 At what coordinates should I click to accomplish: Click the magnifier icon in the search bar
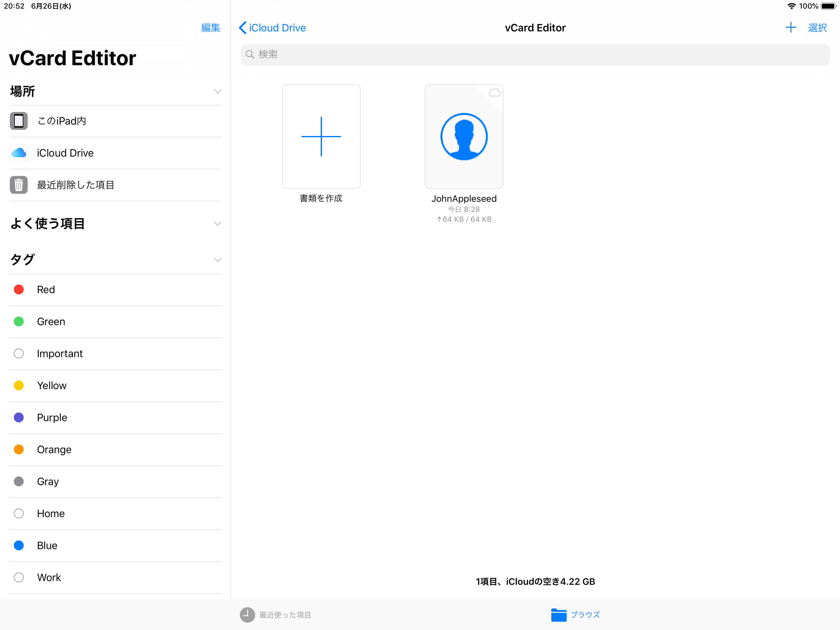coord(249,54)
